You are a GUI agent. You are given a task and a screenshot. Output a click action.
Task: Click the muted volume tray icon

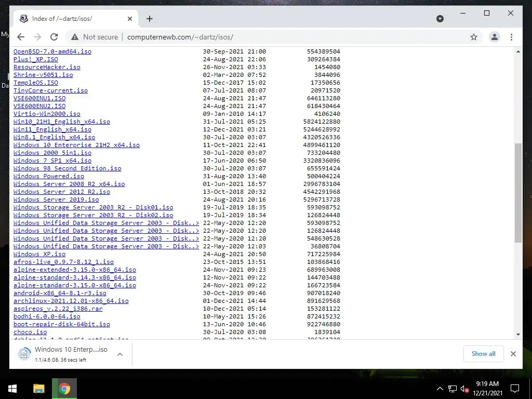pos(464,389)
